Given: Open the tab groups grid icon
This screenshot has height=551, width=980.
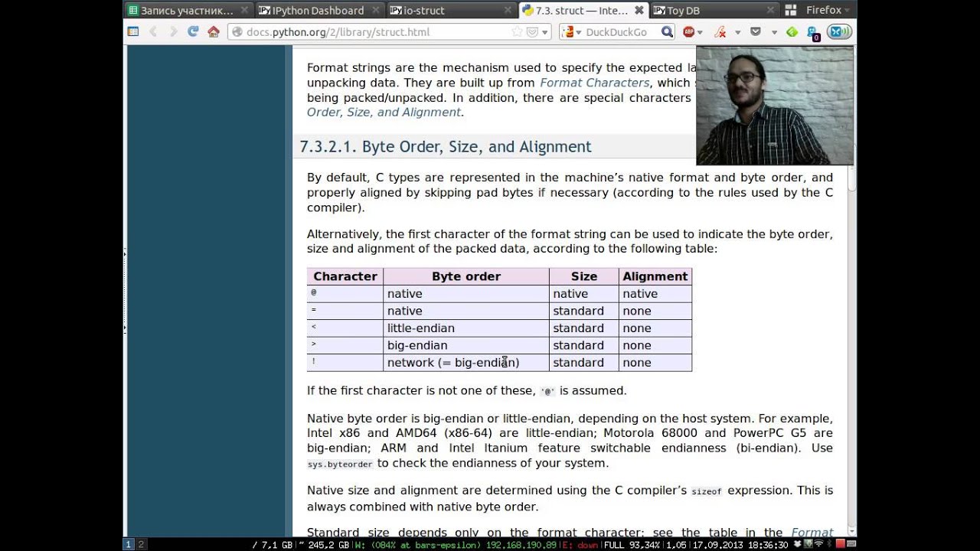Looking at the screenshot, I should pyautogui.click(x=790, y=11).
